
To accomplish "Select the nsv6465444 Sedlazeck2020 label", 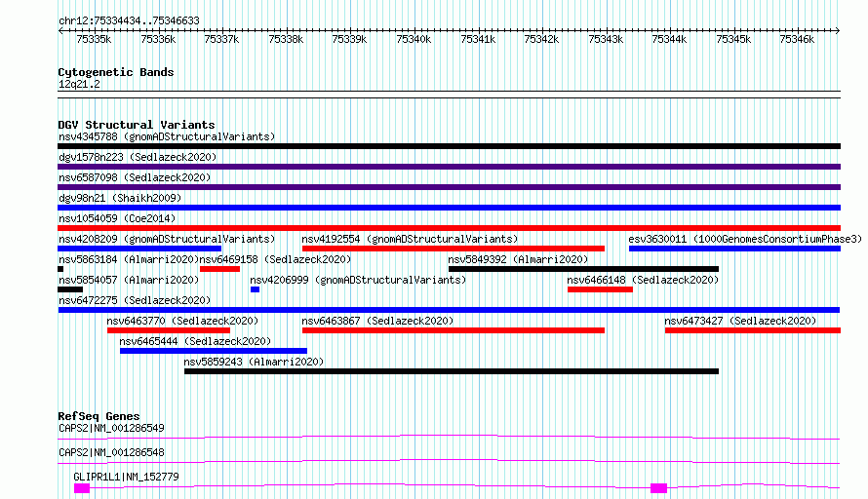I will point(195,341).
